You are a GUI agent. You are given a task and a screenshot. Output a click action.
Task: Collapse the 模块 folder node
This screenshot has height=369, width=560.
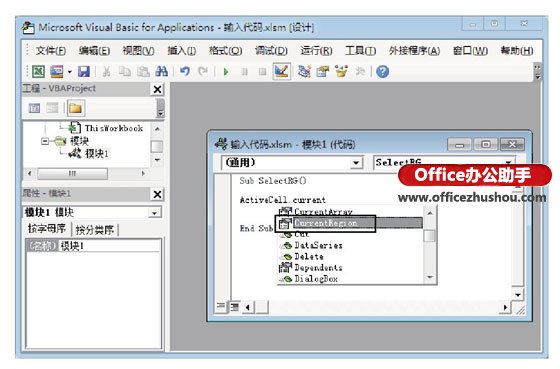pyautogui.click(x=45, y=141)
